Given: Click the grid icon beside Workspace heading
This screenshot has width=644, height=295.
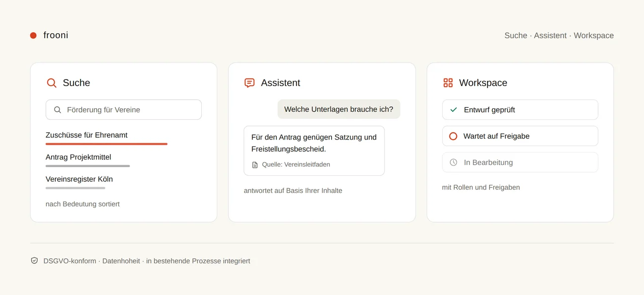Looking at the screenshot, I should coord(448,83).
